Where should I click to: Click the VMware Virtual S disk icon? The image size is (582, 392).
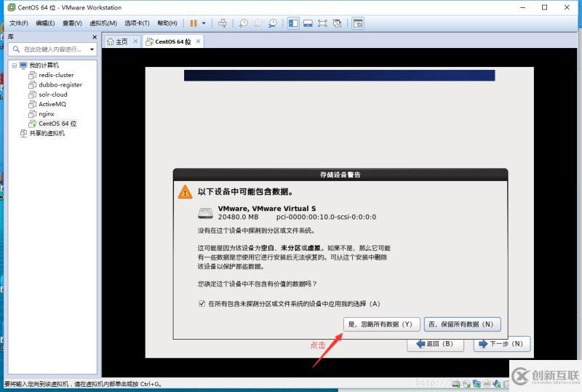[x=205, y=212]
